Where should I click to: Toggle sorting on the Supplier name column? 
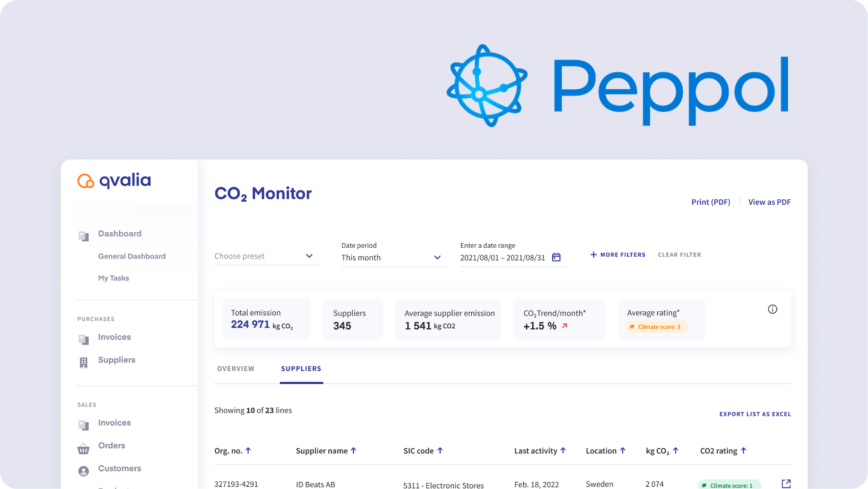(x=354, y=451)
